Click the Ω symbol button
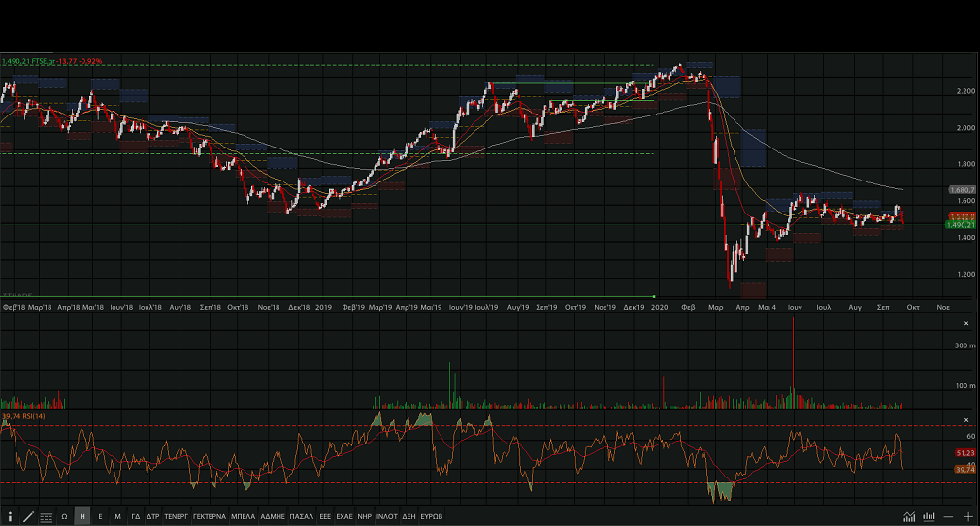 (64, 517)
